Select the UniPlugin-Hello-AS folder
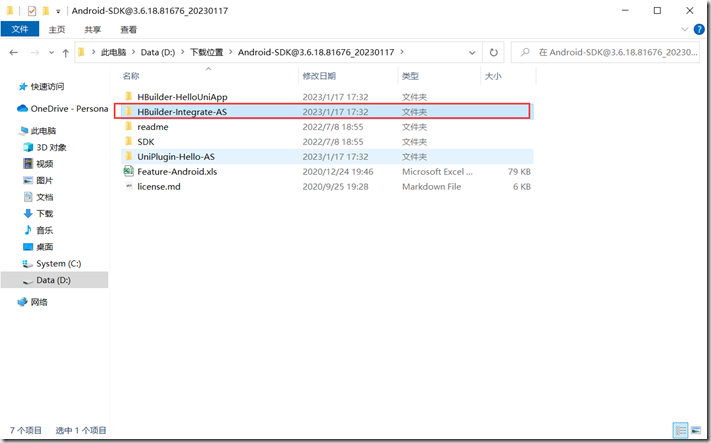The image size is (711, 443). pyautogui.click(x=176, y=157)
